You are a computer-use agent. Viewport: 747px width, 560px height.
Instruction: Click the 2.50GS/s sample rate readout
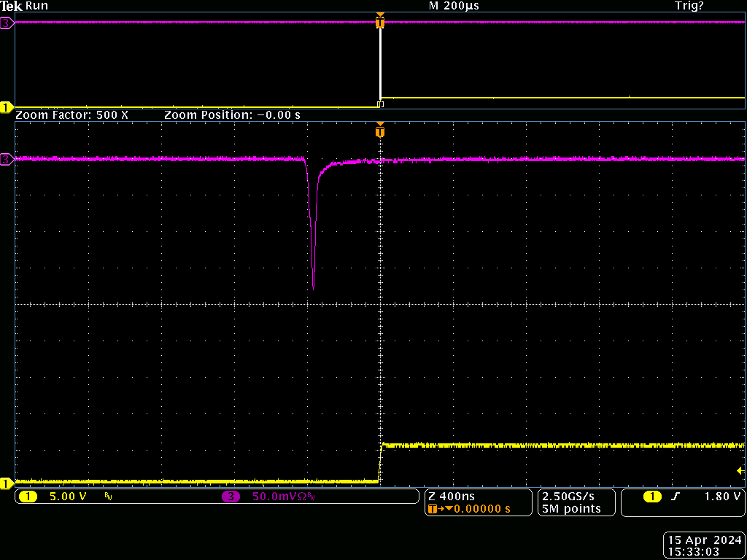(568, 496)
